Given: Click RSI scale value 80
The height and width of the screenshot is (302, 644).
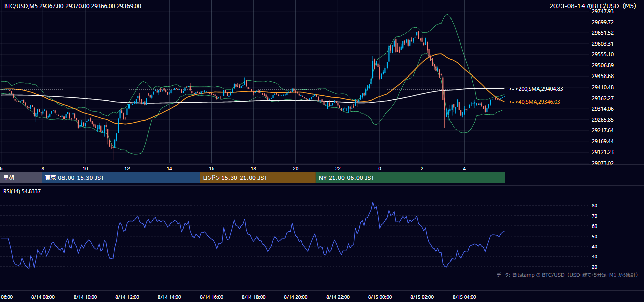Looking at the screenshot, I should click(x=594, y=206).
